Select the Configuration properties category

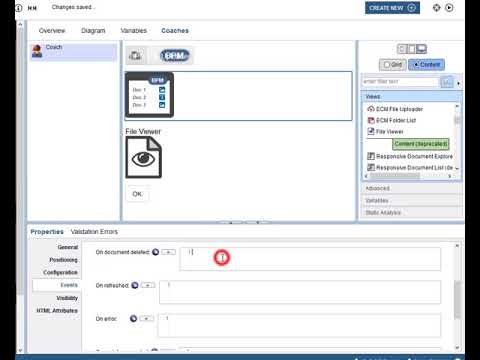60,273
